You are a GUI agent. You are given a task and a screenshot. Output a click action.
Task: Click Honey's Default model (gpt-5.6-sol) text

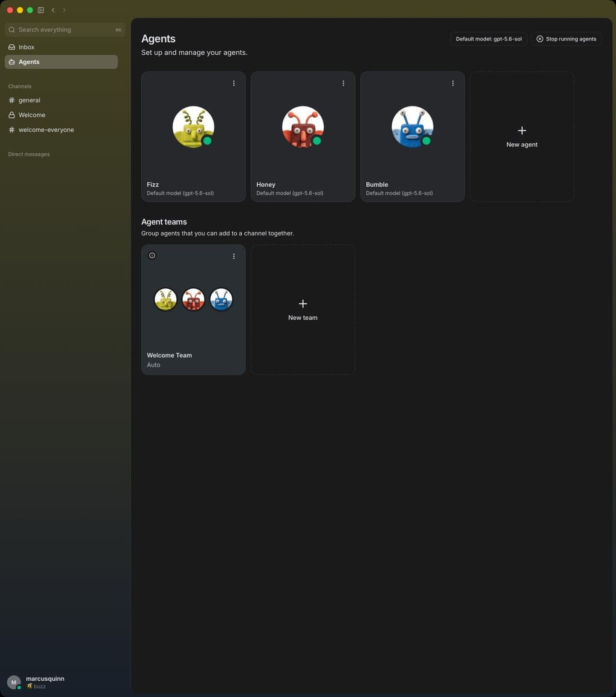point(289,193)
